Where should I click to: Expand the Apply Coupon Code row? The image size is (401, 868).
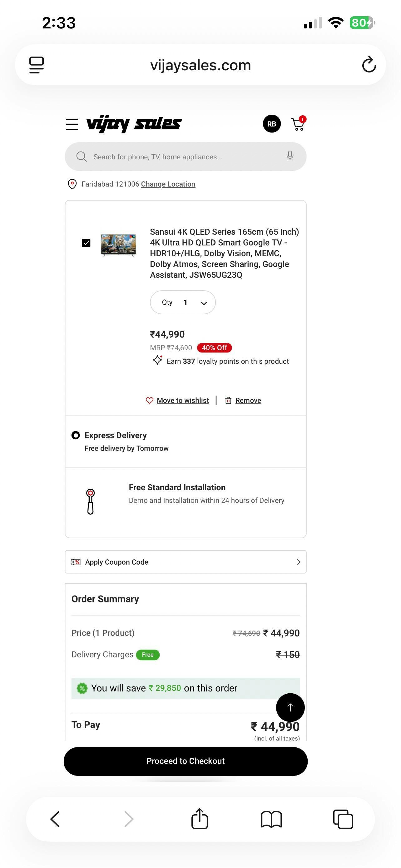pyautogui.click(x=186, y=562)
